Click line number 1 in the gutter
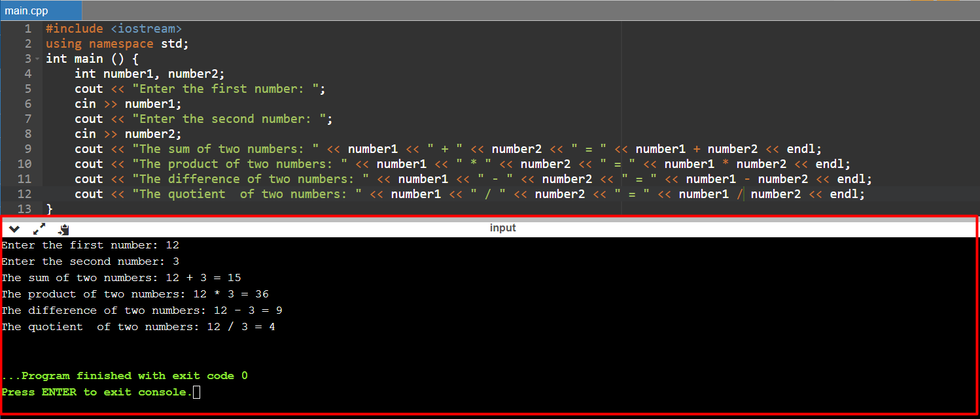Image resolution: width=980 pixels, height=419 pixels. point(27,29)
